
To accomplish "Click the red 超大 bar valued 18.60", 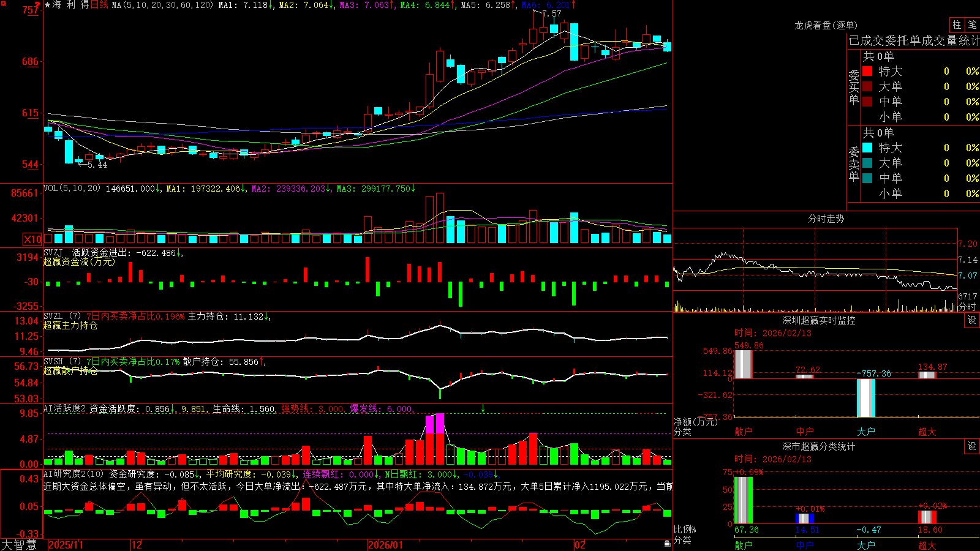I will click(927, 517).
